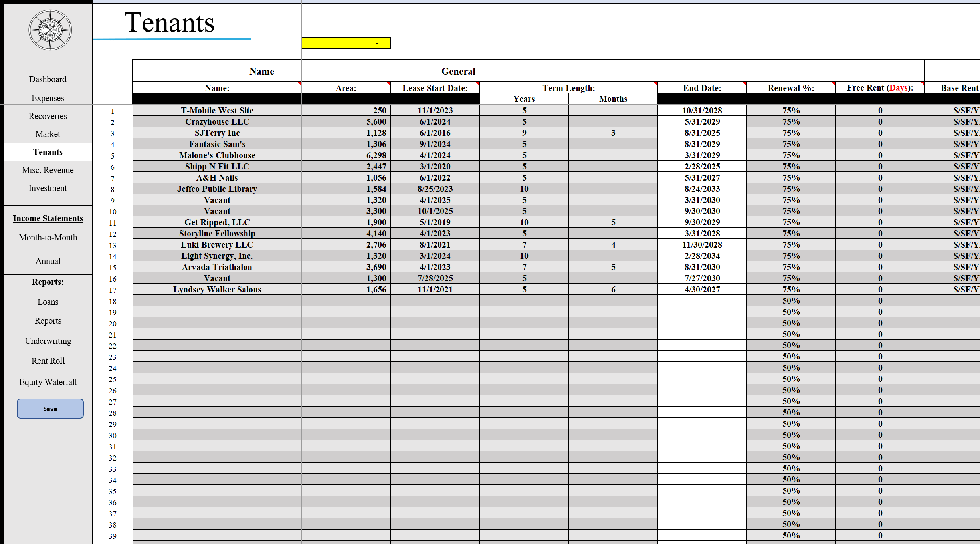
Task: Open the Dashboard page
Action: pos(48,79)
